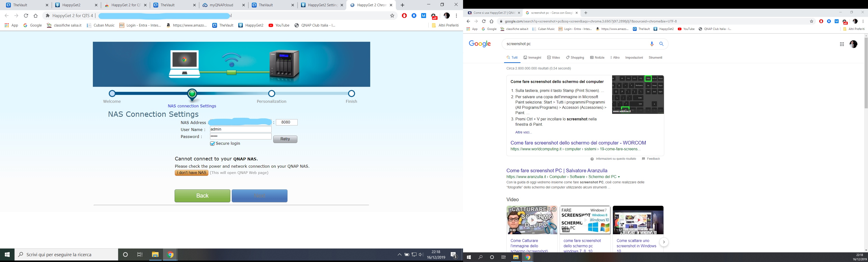Screen dimensions: 868x262
Task: Click the blue Google search magnifier icon
Action: [x=661, y=44]
